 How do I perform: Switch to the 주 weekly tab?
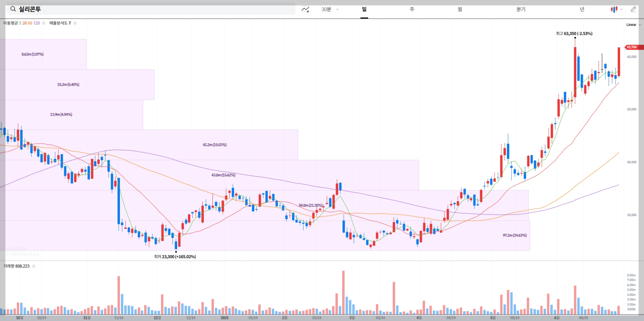412,9
